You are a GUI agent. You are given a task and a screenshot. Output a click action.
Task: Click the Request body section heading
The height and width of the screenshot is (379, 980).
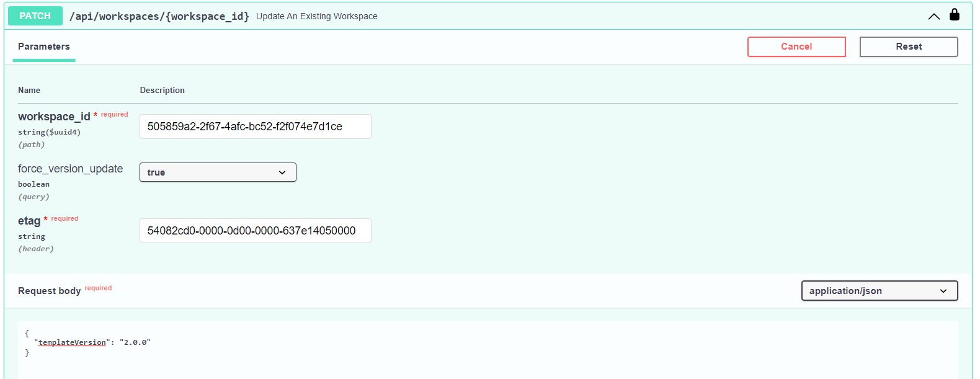(x=50, y=291)
